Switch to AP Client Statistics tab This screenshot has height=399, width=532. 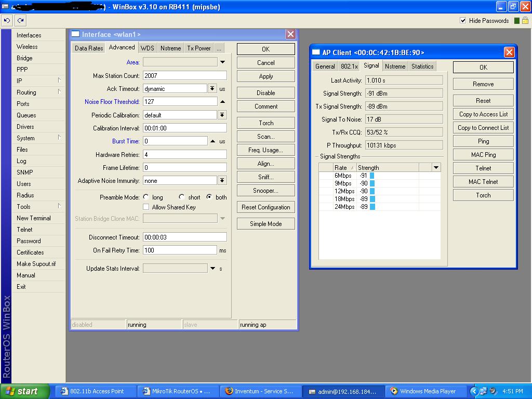point(422,66)
